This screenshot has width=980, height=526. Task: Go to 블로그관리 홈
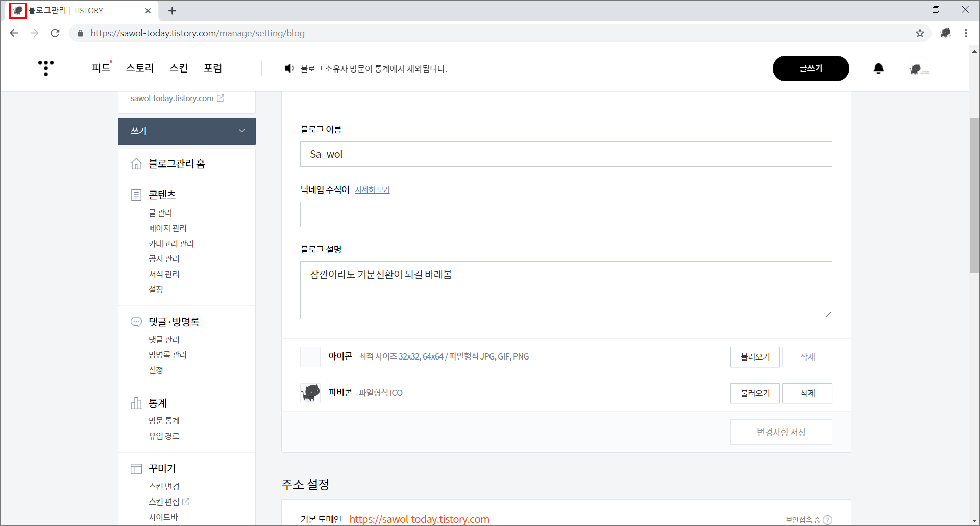click(177, 163)
